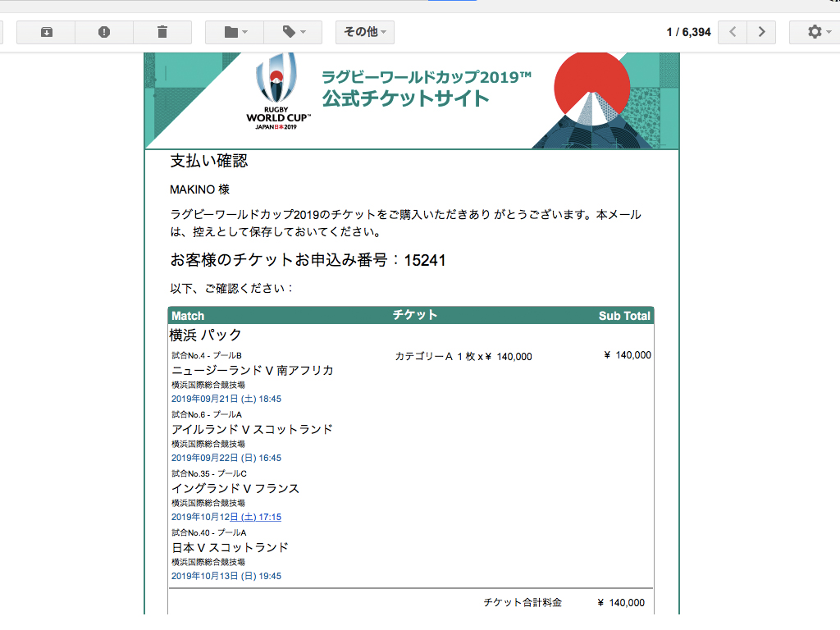Image resolution: width=840 pixels, height=630 pixels.
Task: Open the その他 (More) menu
Action: click(365, 32)
